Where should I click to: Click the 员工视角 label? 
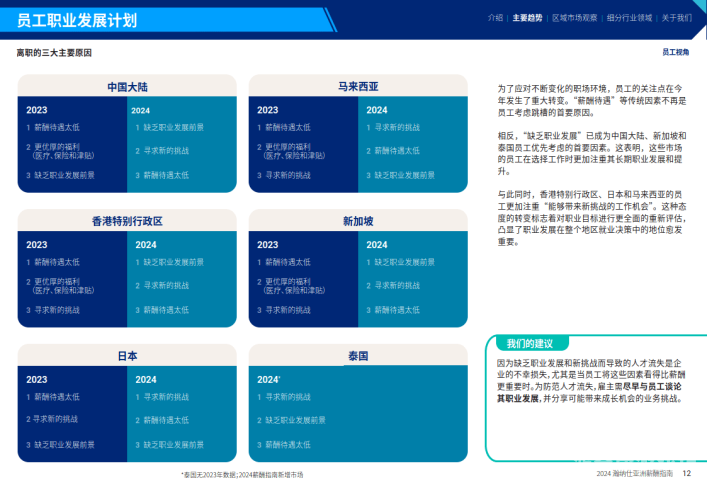tap(675, 52)
